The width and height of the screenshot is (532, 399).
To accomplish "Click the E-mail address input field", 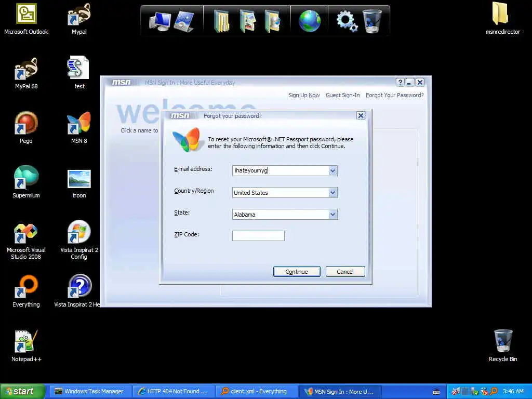I will [x=281, y=170].
